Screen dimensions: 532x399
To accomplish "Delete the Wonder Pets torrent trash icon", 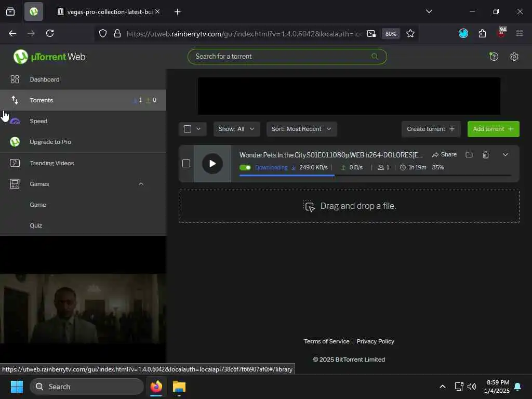I will [x=486, y=155].
